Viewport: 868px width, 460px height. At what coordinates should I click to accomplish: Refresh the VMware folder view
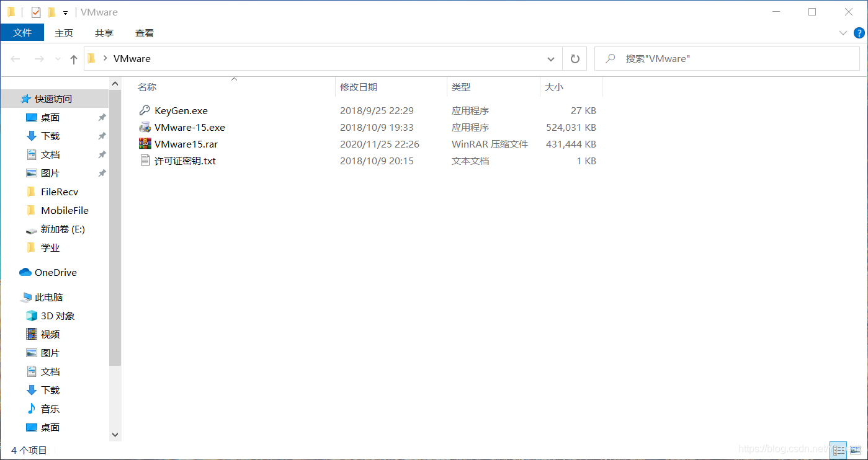tap(575, 59)
